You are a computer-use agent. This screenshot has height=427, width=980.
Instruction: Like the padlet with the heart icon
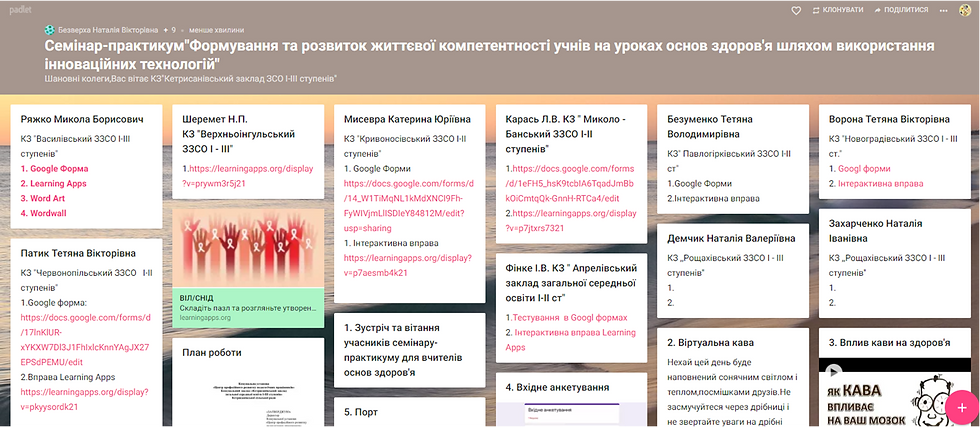point(796,11)
